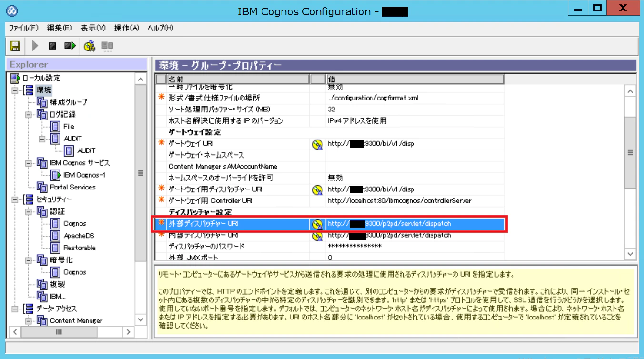The width and height of the screenshot is (644, 359).
Task: Click the Test configuration toolbar icon
Action: click(89, 46)
